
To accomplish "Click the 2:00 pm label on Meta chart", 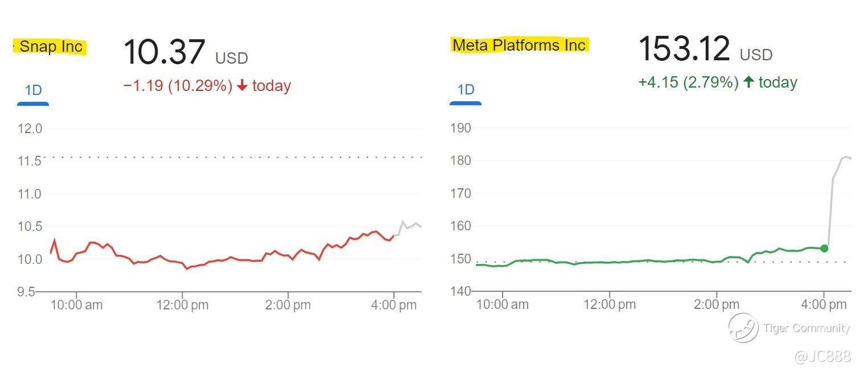I will click(x=717, y=304).
